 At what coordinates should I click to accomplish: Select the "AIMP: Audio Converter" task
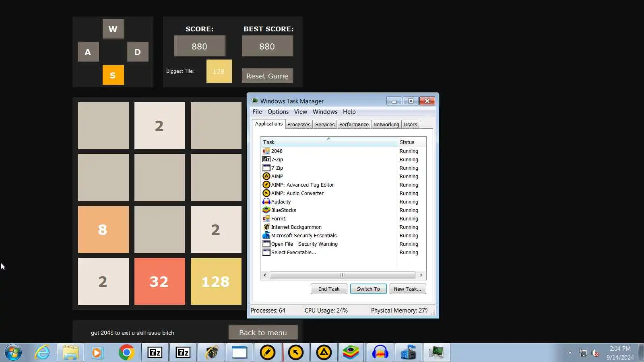297,193
